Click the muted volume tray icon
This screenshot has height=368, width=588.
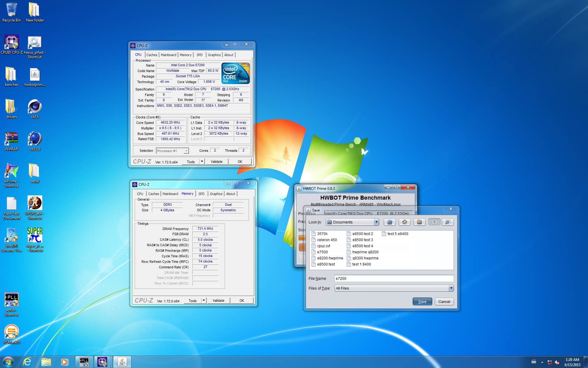click(557, 362)
